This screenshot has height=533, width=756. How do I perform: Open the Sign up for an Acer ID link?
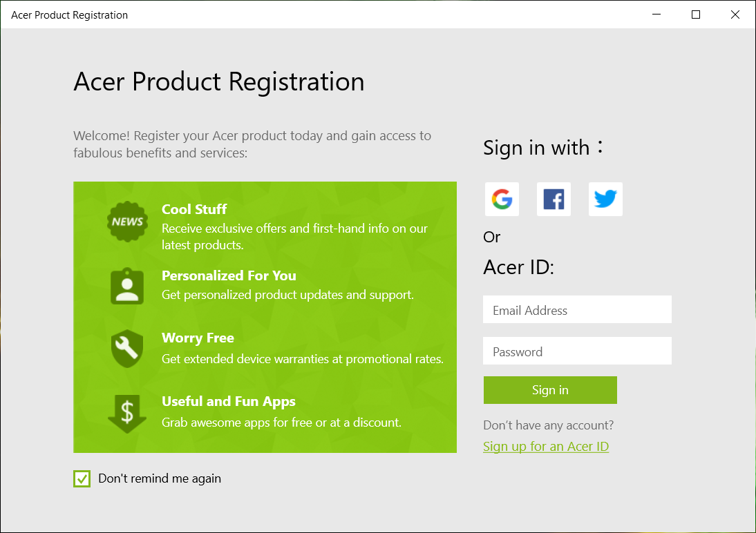[546, 447]
